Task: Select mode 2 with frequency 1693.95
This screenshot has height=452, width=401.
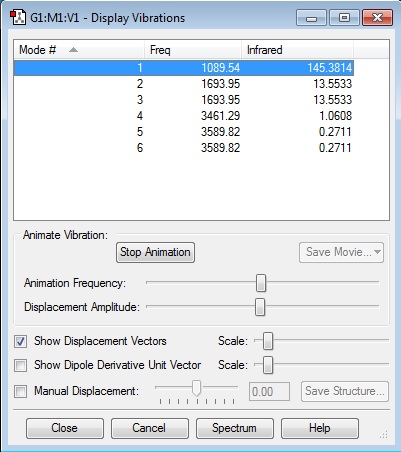Action: pyautogui.click(x=184, y=84)
